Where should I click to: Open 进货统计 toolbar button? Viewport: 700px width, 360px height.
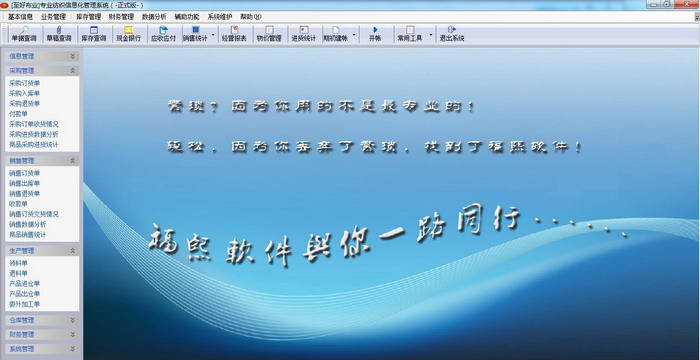304,34
